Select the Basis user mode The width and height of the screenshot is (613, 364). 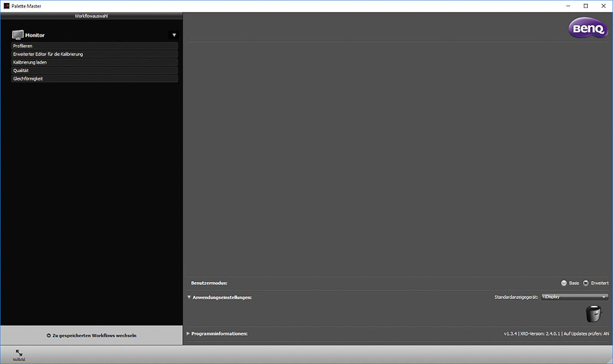point(565,283)
